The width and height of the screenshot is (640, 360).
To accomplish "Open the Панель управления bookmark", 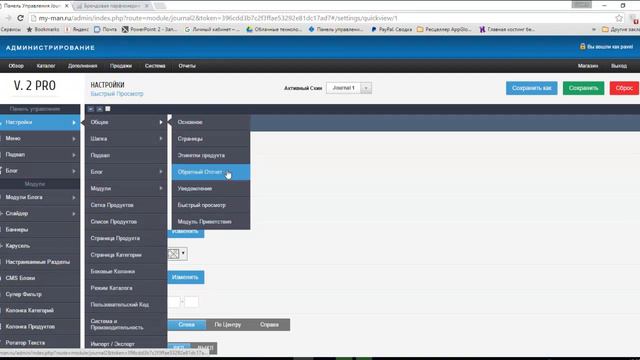I will [x=336, y=29].
